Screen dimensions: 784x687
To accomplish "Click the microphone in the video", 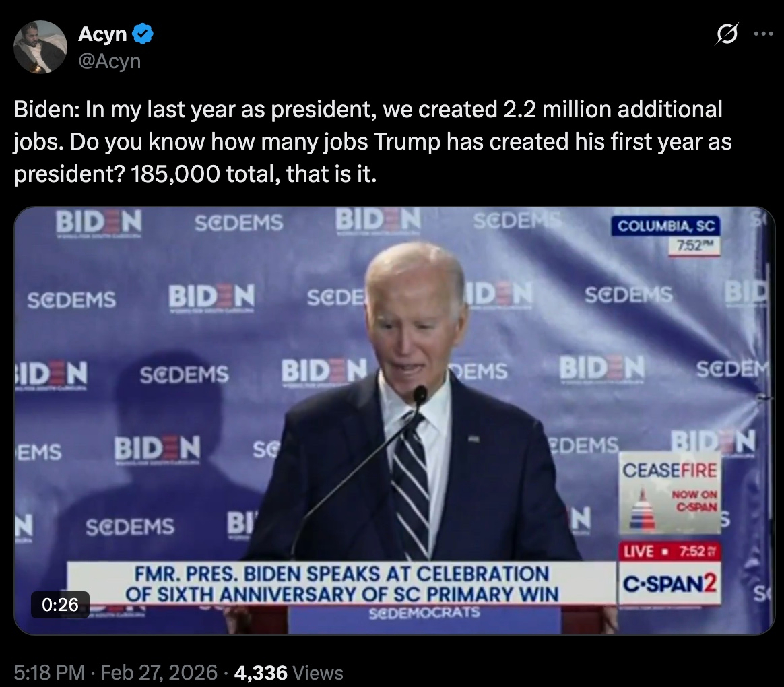I will [x=420, y=395].
